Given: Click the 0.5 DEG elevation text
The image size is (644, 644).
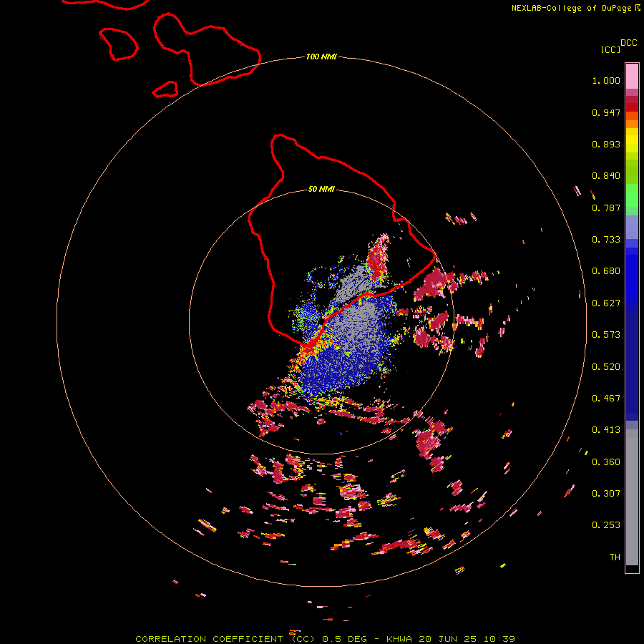Looking at the screenshot, I should [x=343, y=639].
